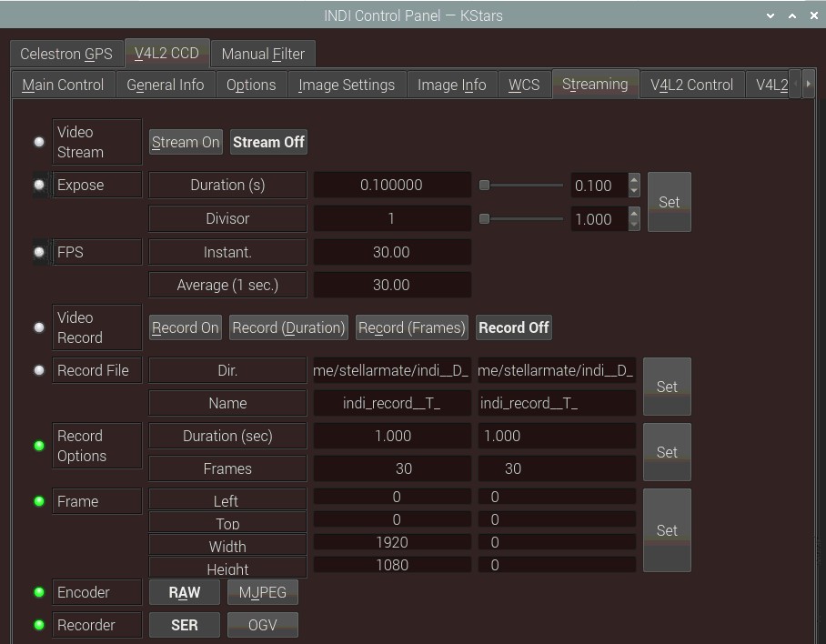Viewport: 826px width, 644px height.
Task: Switch to the WCS tab
Action: (524, 85)
